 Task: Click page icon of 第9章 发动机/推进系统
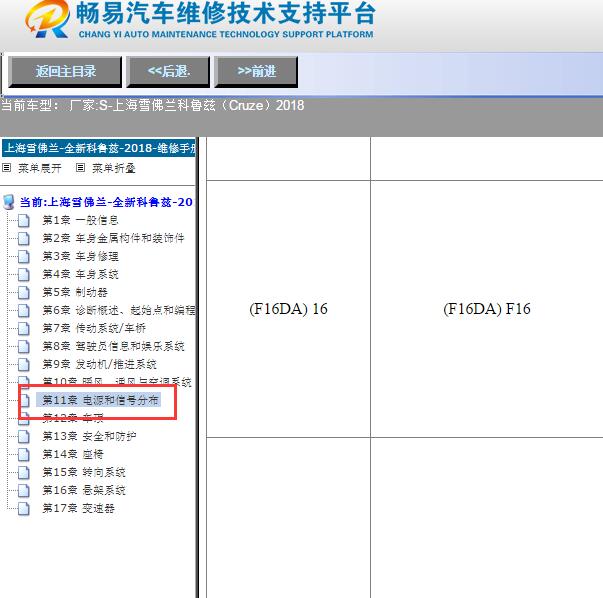click(24, 365)
